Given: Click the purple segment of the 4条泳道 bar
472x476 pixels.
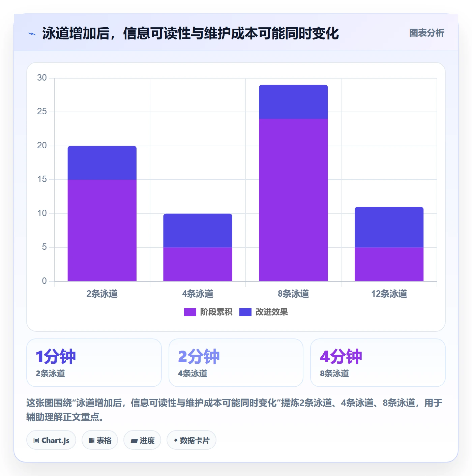Looking at the screenshot, I should click(x=198, y=264).
